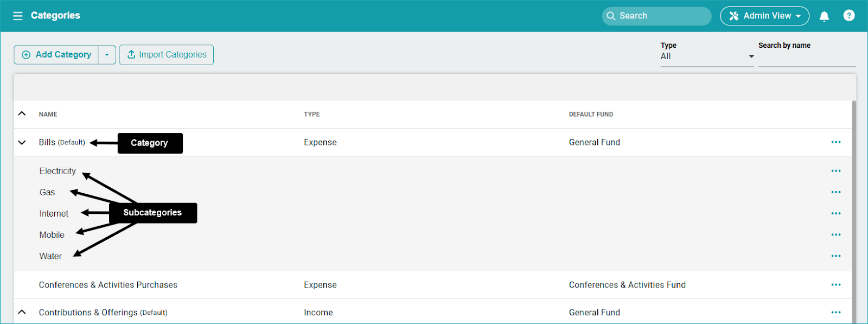Click the Import Categories button
Viewport: 868px width, 324px height.
click(167, 55)
